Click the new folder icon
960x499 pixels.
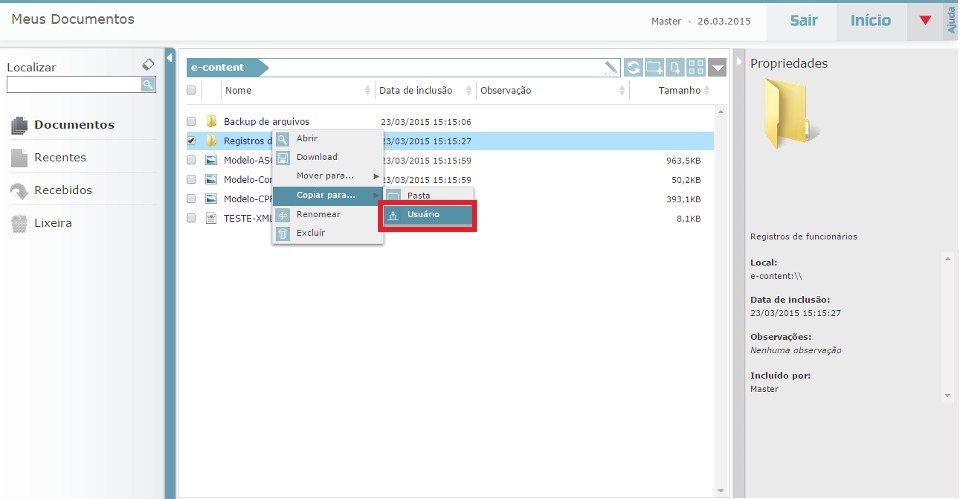[654, 68]
